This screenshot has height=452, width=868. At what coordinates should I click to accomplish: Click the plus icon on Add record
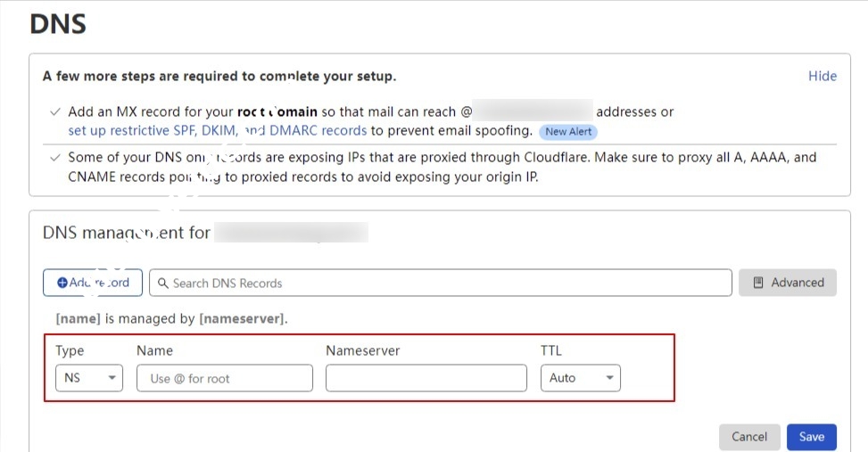click(62, 283)
